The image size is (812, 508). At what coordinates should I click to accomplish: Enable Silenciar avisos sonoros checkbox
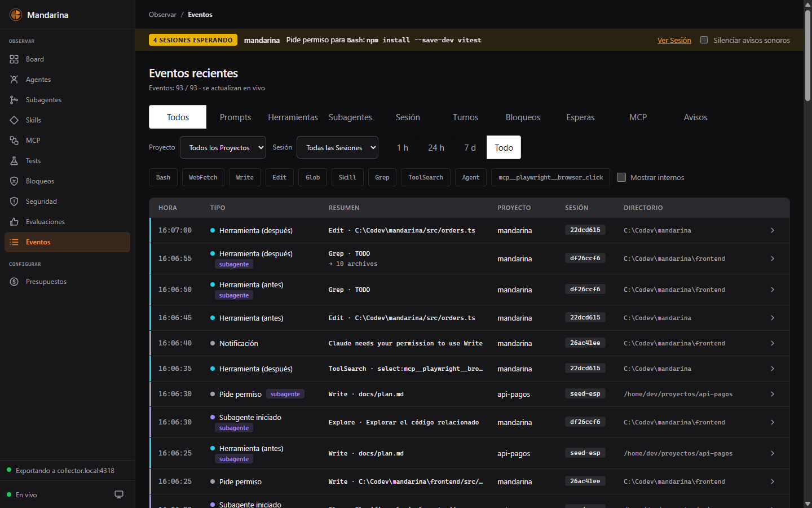click(704, 40)
